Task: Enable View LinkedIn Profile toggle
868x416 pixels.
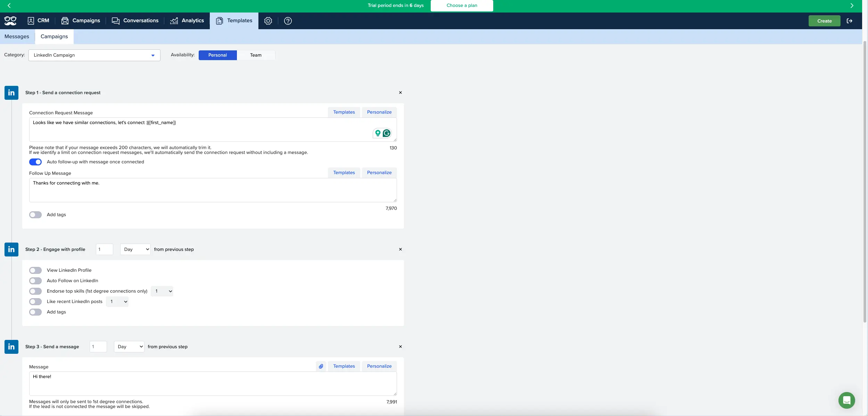Action: [35, 270]
